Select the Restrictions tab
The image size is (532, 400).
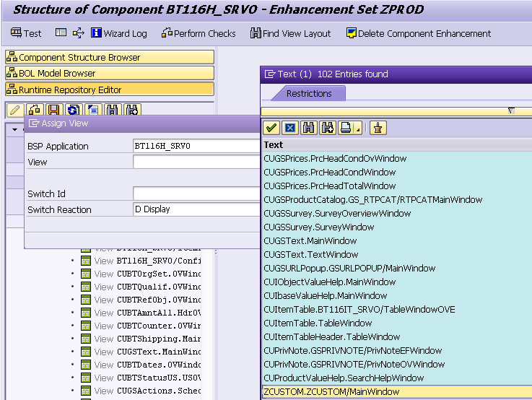pyautogui.click(x=309, y=94)
